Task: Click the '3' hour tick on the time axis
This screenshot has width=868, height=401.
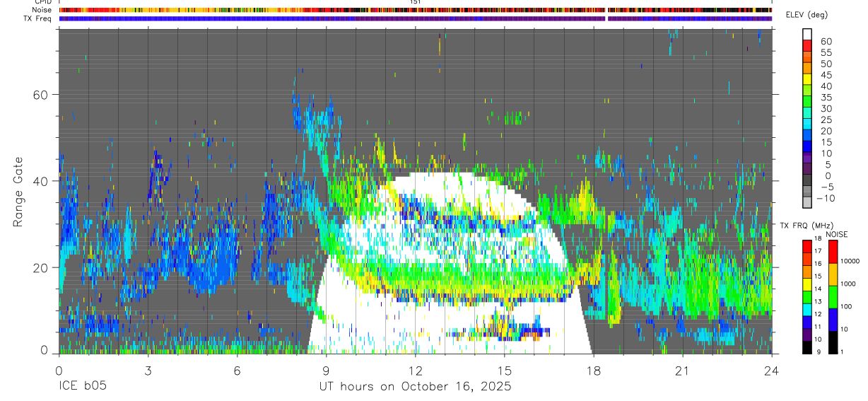Action: 148,370
